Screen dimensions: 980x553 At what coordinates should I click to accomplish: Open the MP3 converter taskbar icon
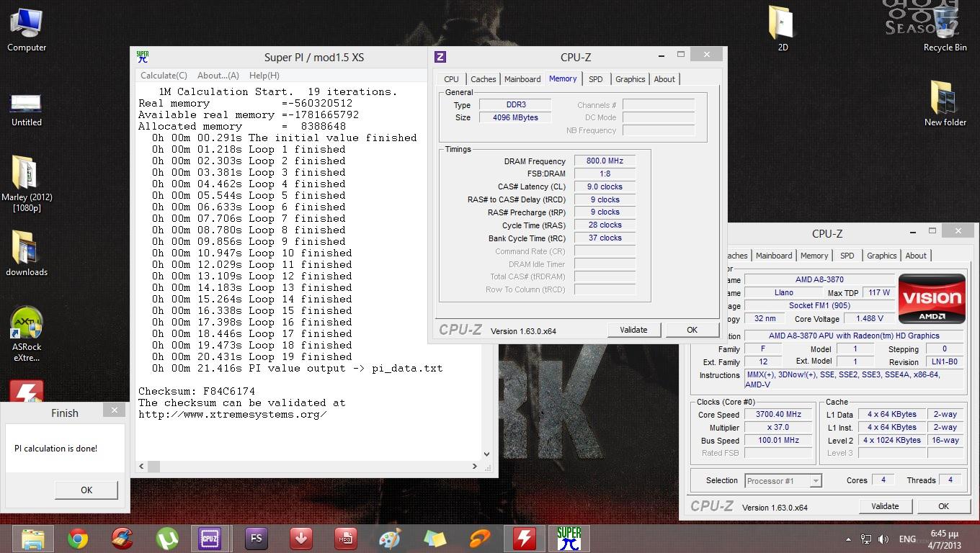coord(345,539)
